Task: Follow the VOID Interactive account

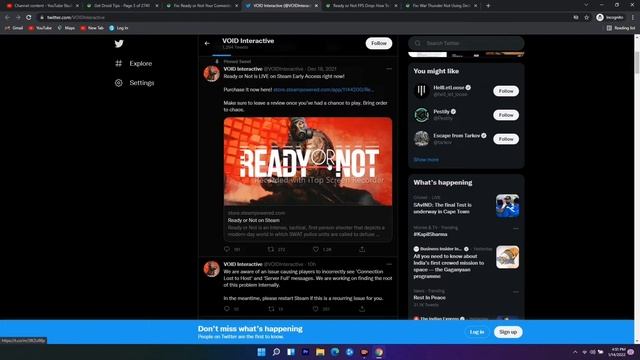Action: pos(379,43)
